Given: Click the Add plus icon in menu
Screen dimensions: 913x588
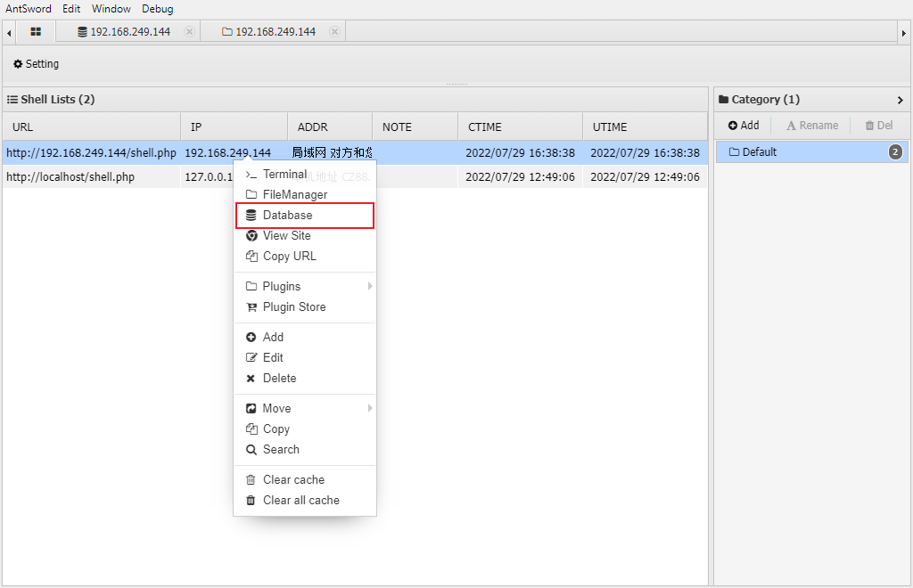Looking at the screenshot, I should tap(251, 338).
